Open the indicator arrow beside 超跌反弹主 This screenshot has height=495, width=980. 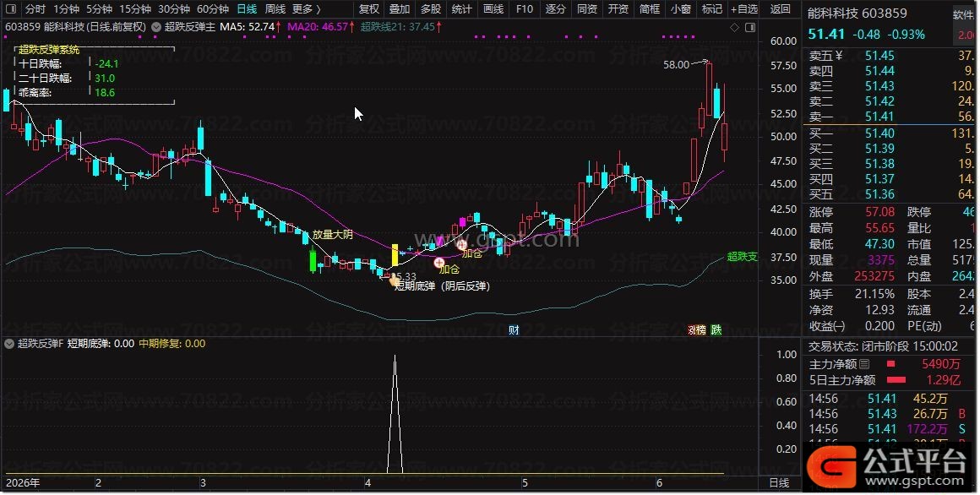point(156,27)
